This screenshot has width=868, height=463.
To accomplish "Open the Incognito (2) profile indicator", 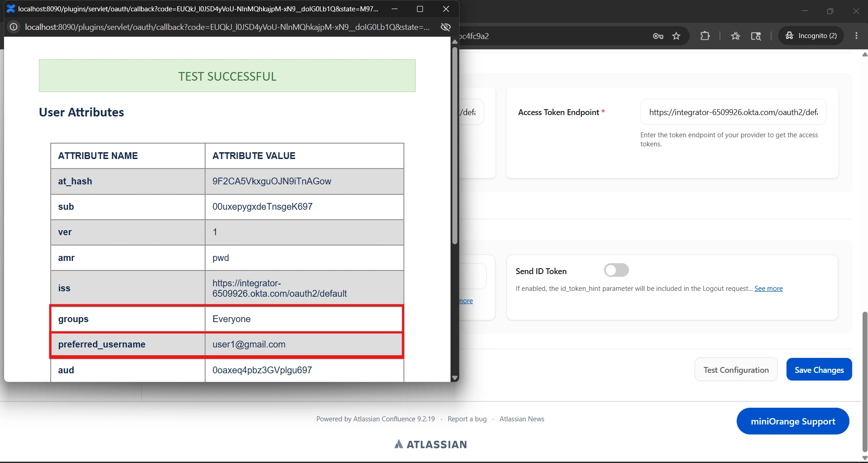I will 811,36.
